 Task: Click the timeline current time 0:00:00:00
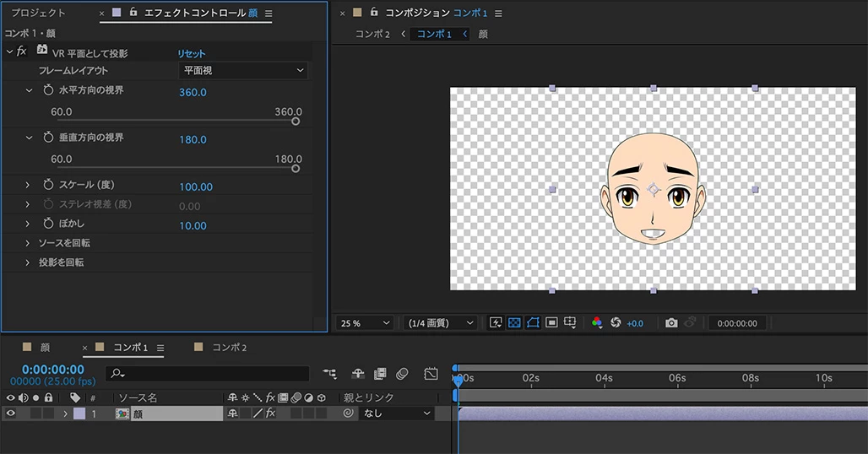(x=53, y=370)
